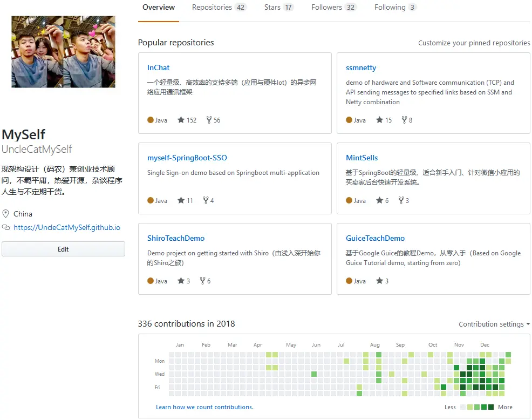Click the Following count badge 3
532x420 pixels.
(x=412, y=8)
